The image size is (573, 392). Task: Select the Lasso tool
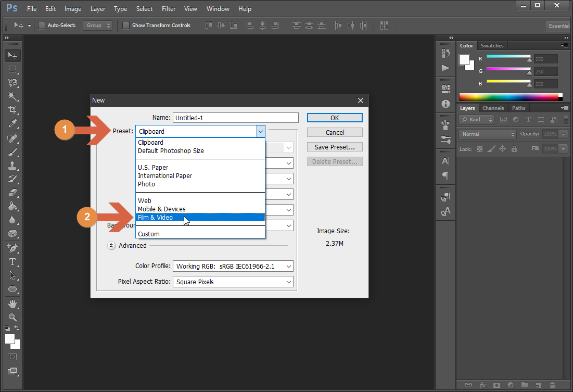click(x=12, y=83)
